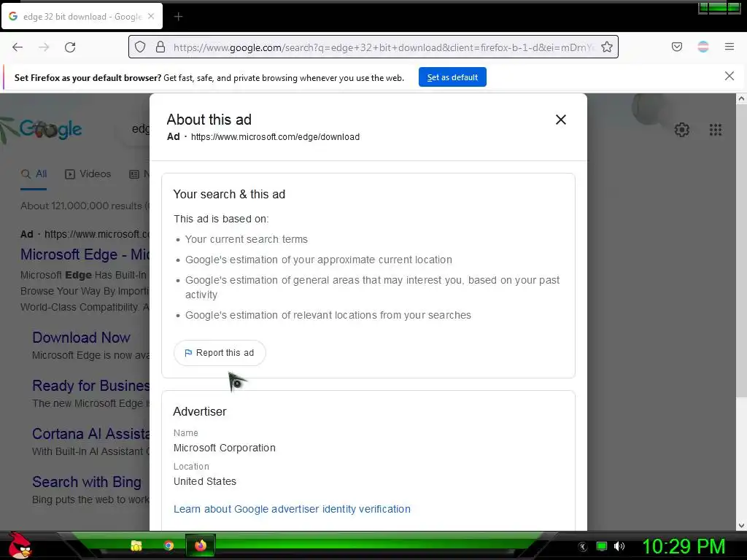Click the vertical scrollbar thumb
Image resolution: width=747 pixels, height=560 pixels.
pos(741,250)
